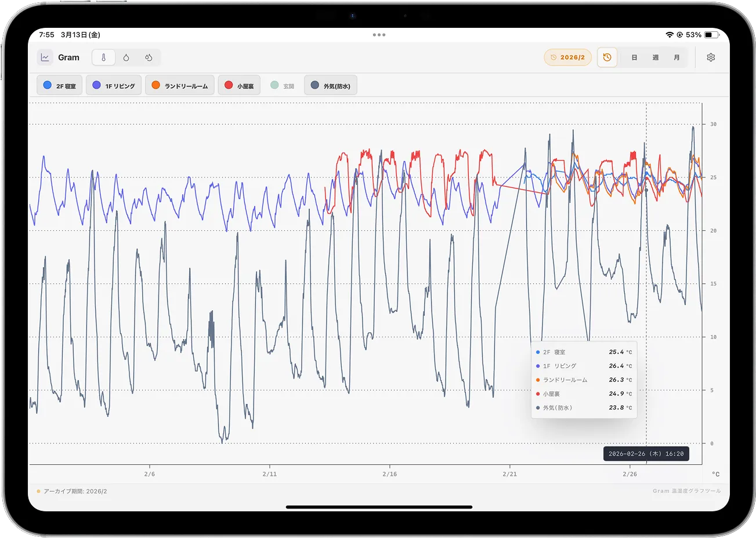Open settings with the gear icon

[x=711, y=57]
